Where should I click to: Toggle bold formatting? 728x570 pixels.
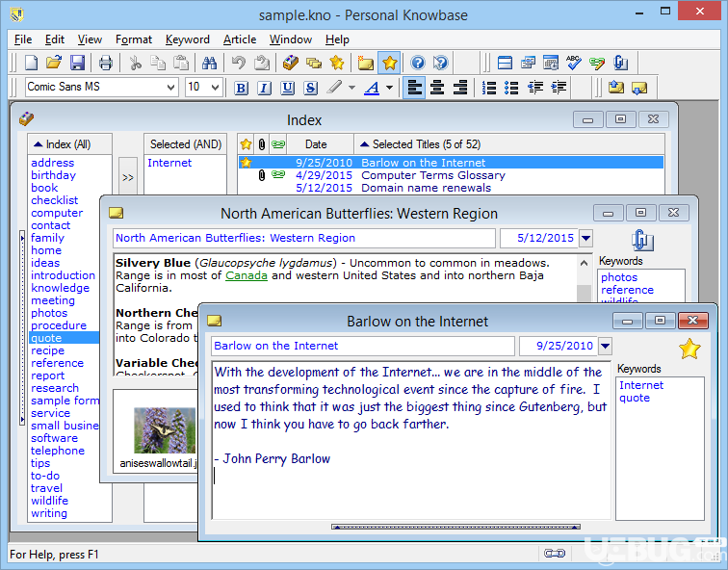click(x=242, y=88)
